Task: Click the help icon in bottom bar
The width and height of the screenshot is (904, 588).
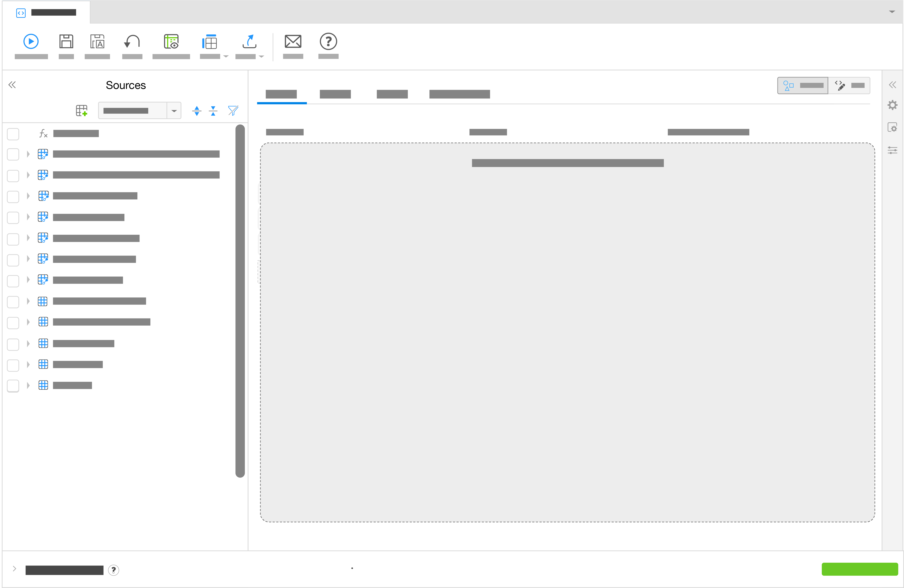Action: (113, 570)
